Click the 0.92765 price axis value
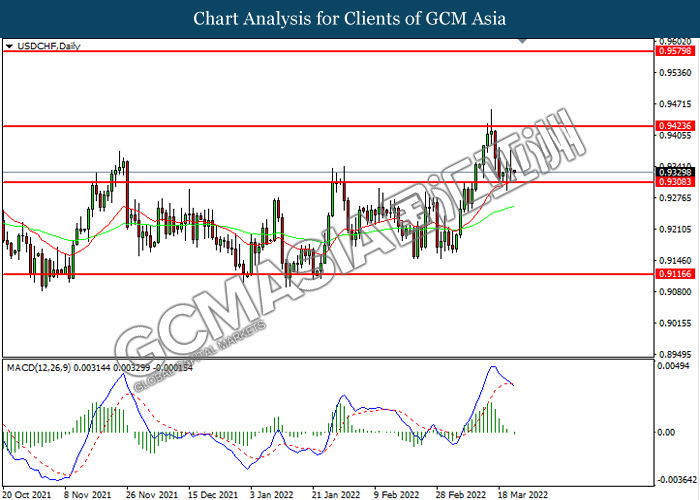The image size is (700, 500). [x=675, y=198]
